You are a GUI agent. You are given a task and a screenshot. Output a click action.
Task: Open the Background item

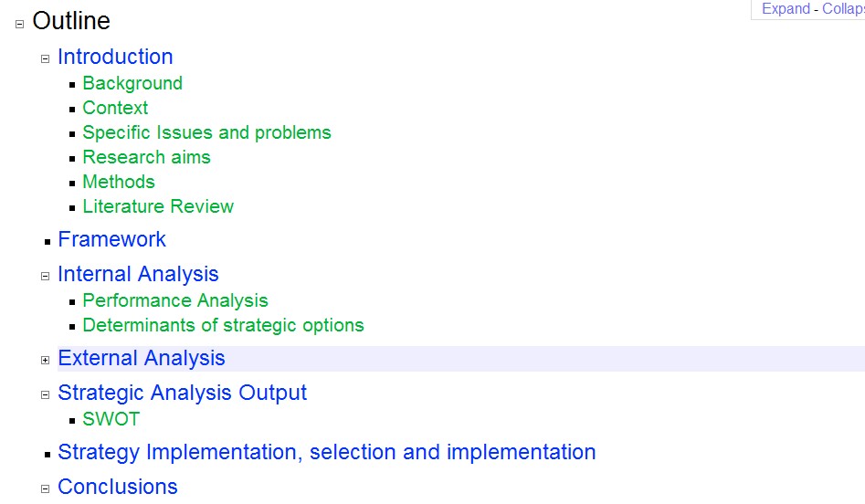[x=132, y=83]
